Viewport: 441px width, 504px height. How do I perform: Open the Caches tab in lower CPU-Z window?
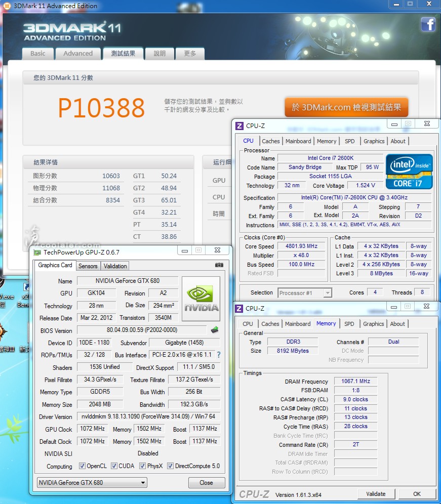270,324
